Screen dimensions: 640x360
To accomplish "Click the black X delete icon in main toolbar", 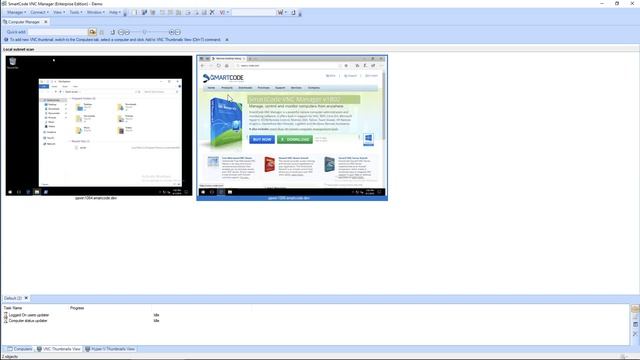I will click(212, 12).
